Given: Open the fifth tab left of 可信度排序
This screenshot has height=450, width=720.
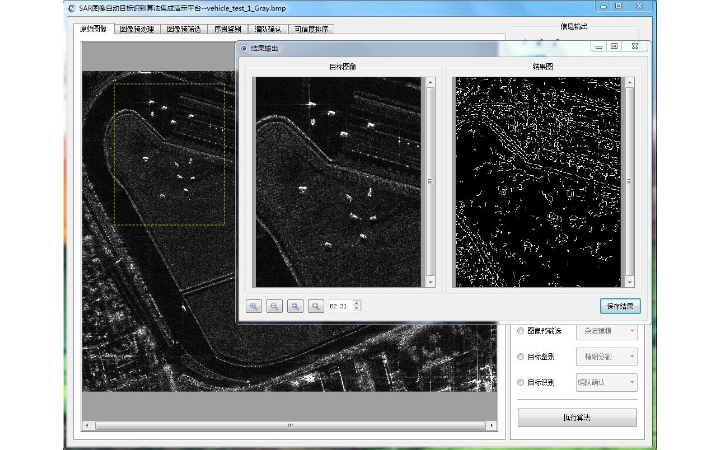Looking at the screenshot, I should [268, 29].
